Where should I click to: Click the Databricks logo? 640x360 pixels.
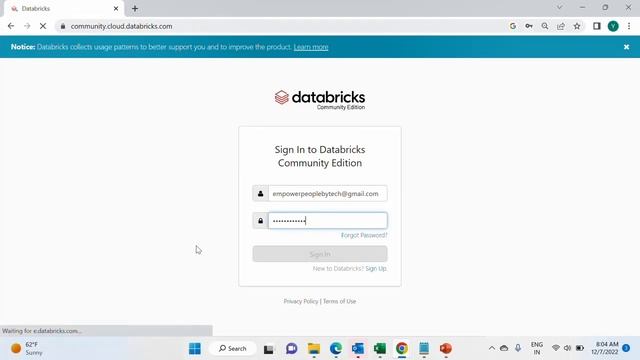coord(320,100)
